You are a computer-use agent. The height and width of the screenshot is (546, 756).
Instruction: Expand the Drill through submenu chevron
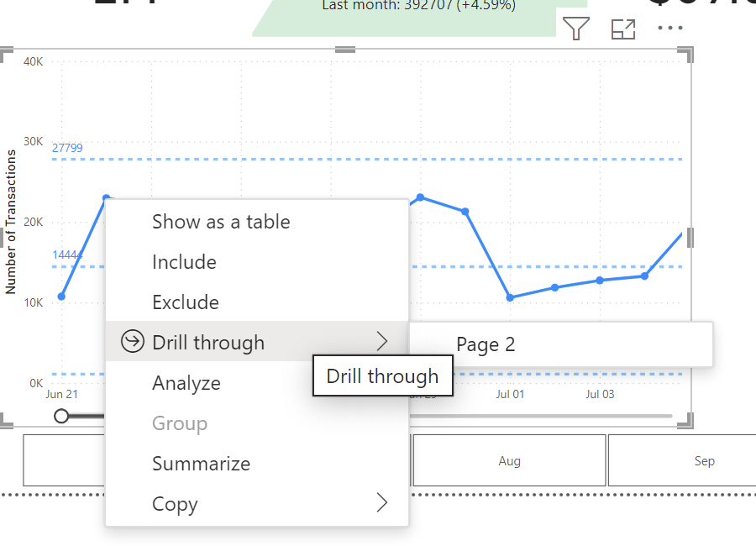[x=382, y=342]
